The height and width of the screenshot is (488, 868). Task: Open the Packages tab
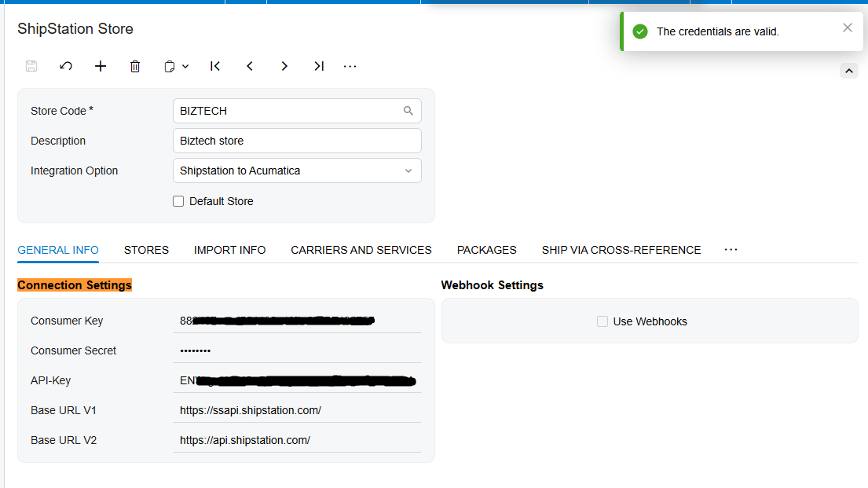(486, 250)
